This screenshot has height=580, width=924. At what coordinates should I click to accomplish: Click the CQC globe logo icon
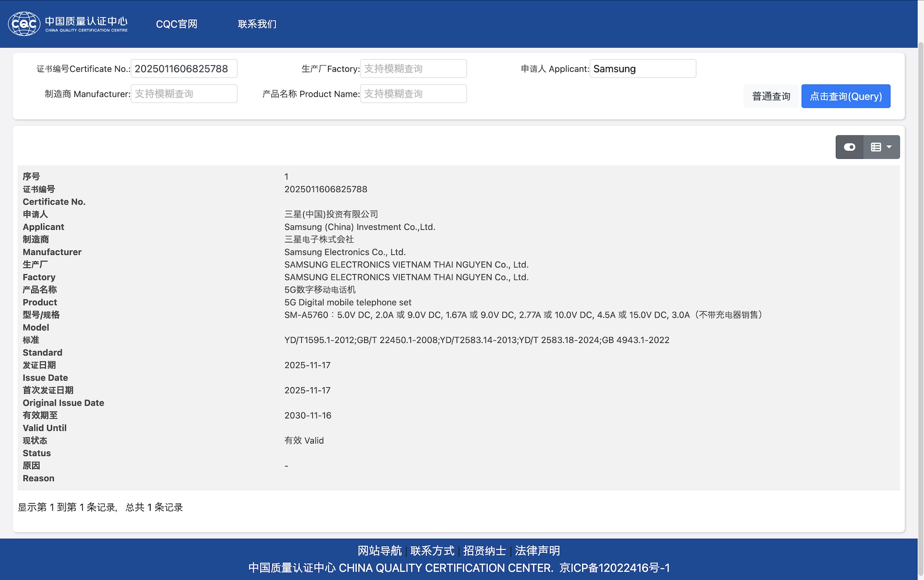tap(24, 24)
